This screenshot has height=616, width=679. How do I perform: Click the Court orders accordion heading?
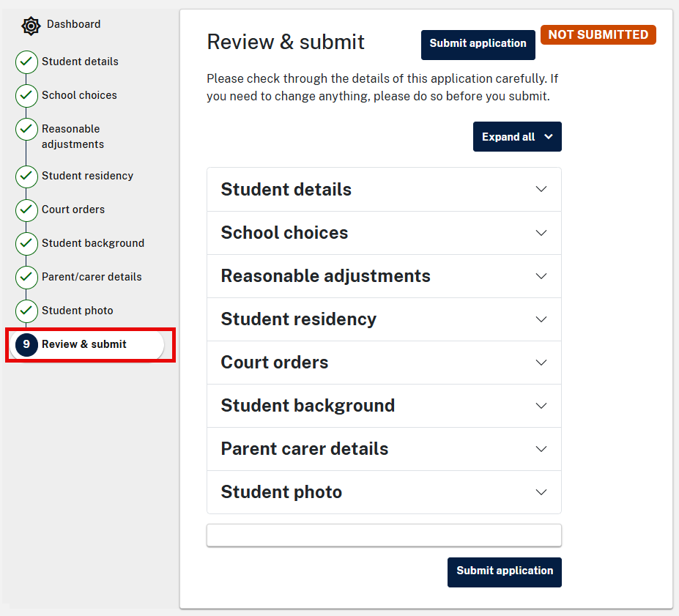(275, 363)
